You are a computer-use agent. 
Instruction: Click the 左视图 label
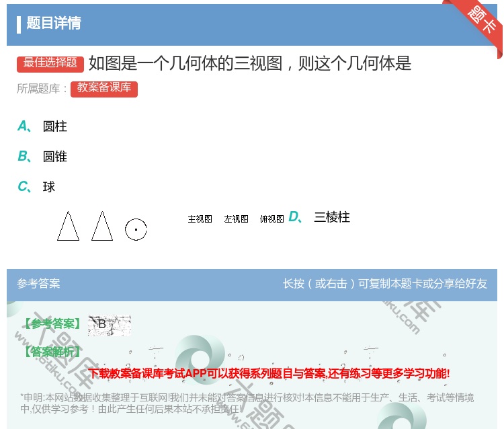click(x=237, y=219)
